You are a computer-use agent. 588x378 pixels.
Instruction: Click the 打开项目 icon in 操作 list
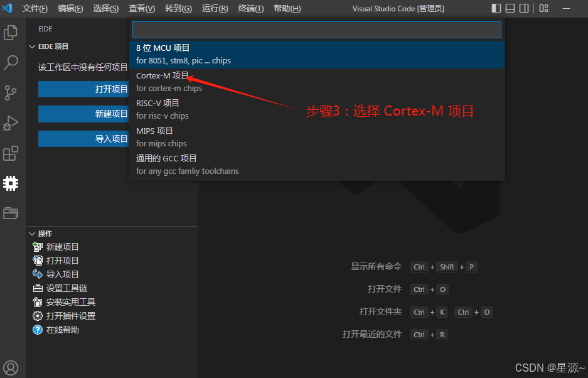(x=38, y=261)
